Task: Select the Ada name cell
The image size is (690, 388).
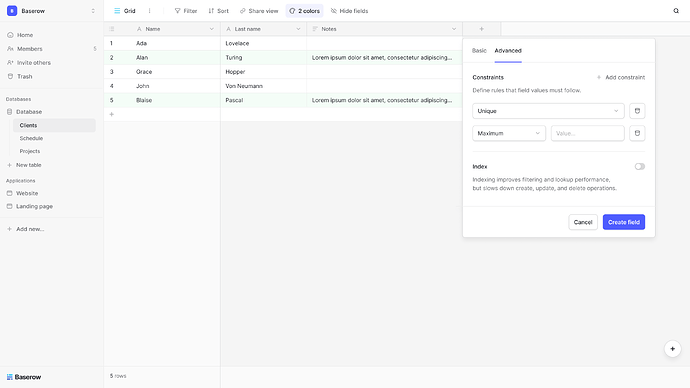Action: [x=176, y=44]
